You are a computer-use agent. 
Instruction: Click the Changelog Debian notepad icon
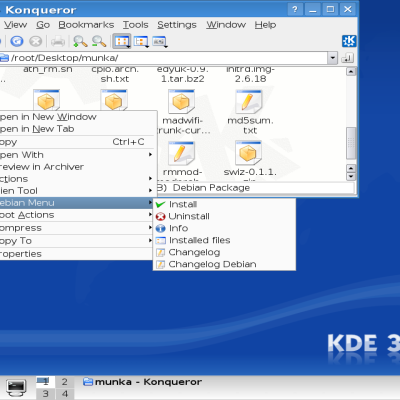(x=160, y=264)
